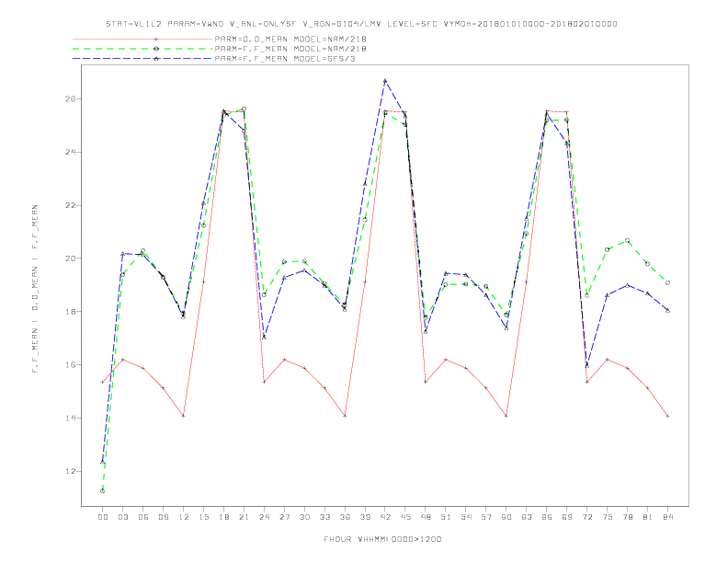Click x-axis tick label 66

(x=547, y=517)
